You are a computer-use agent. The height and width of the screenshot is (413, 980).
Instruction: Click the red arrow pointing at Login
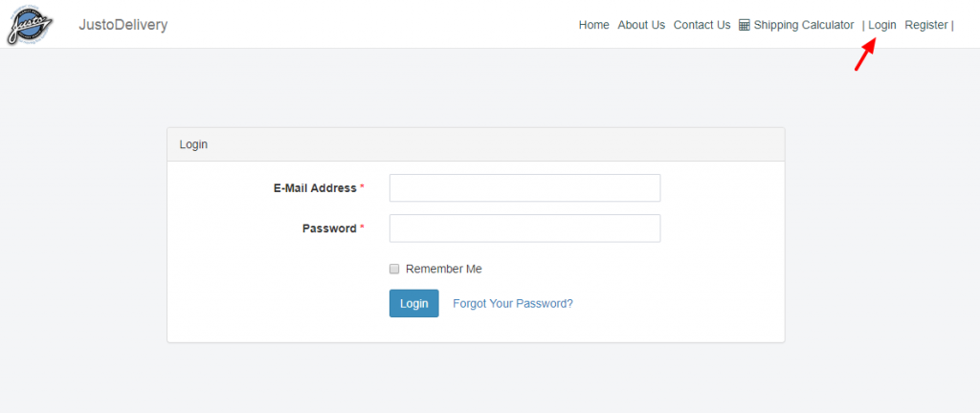[865, 54]
